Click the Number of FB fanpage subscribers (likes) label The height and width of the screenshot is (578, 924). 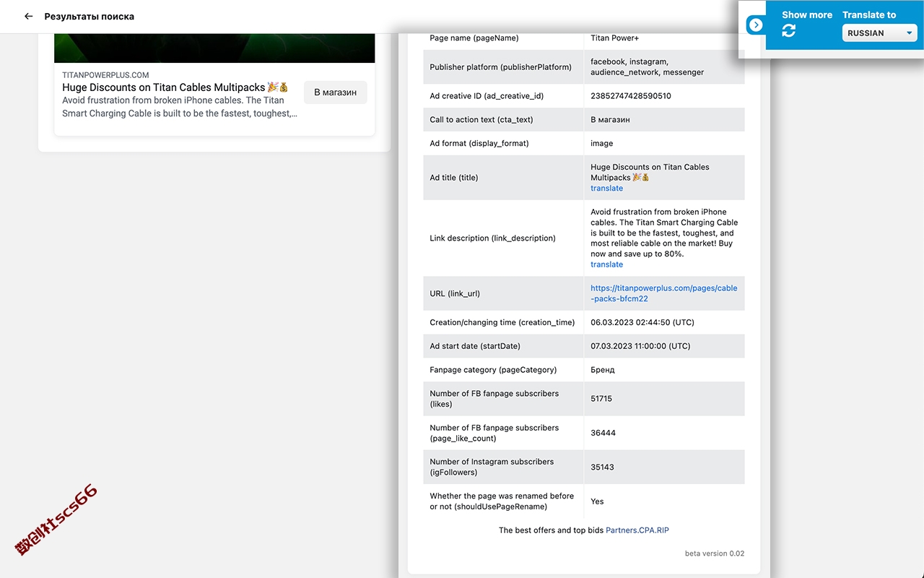[x=494, y=399]
